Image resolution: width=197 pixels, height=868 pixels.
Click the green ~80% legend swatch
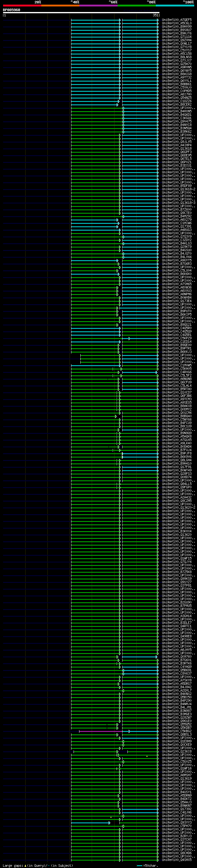coord(137,6)
